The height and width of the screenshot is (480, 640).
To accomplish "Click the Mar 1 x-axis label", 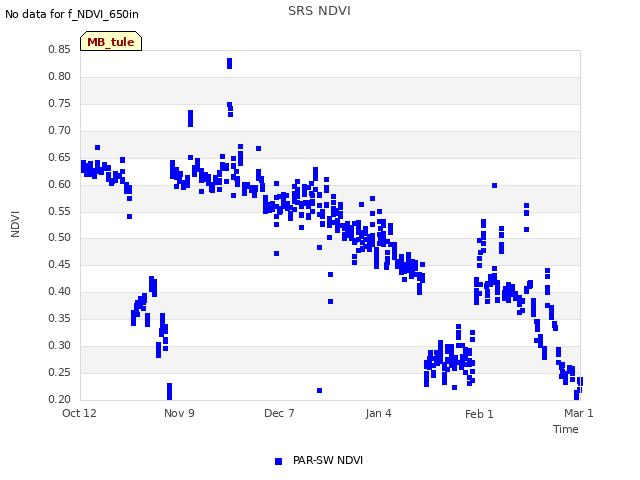I will click(x=578, y=413).
